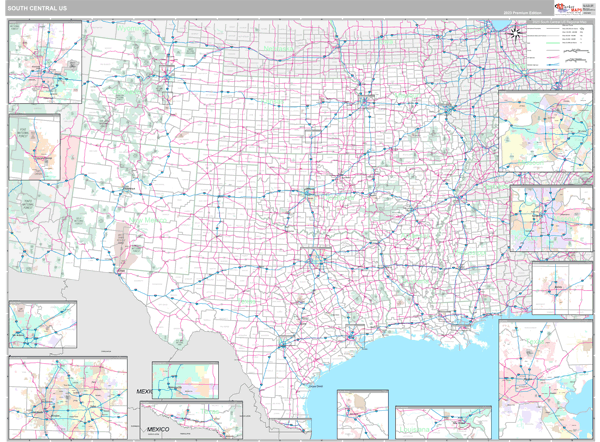Open the Dallas–Fort Worth inset map
Viewport: 600px width, 442px height.
coord(68,398)
